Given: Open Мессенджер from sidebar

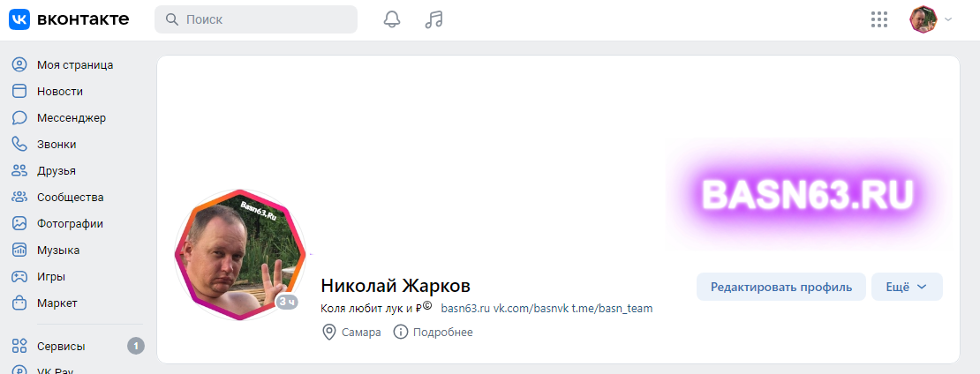Looking at the screenshot, I should (x=72, y=117).
